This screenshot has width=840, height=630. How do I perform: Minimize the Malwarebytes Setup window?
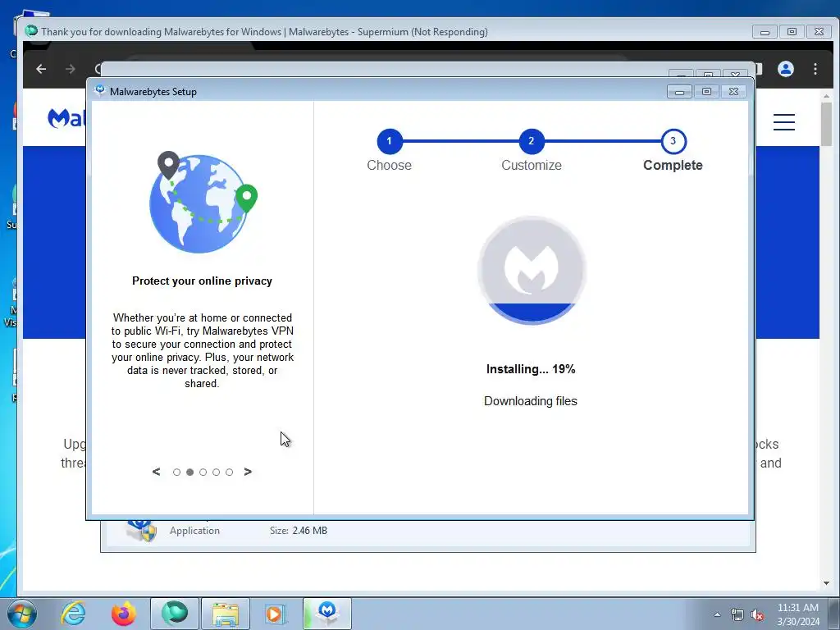pos(679,92)
